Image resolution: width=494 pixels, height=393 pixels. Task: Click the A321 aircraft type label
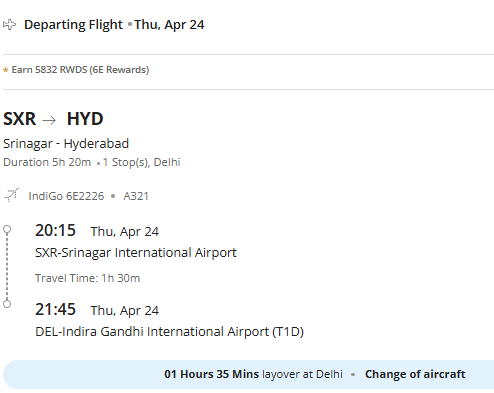136,196
